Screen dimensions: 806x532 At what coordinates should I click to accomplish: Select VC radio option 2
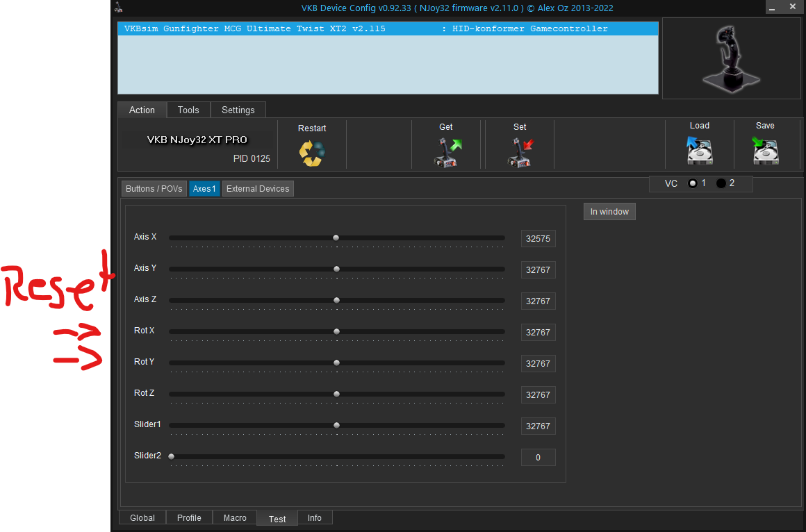[x=721, y=183]
